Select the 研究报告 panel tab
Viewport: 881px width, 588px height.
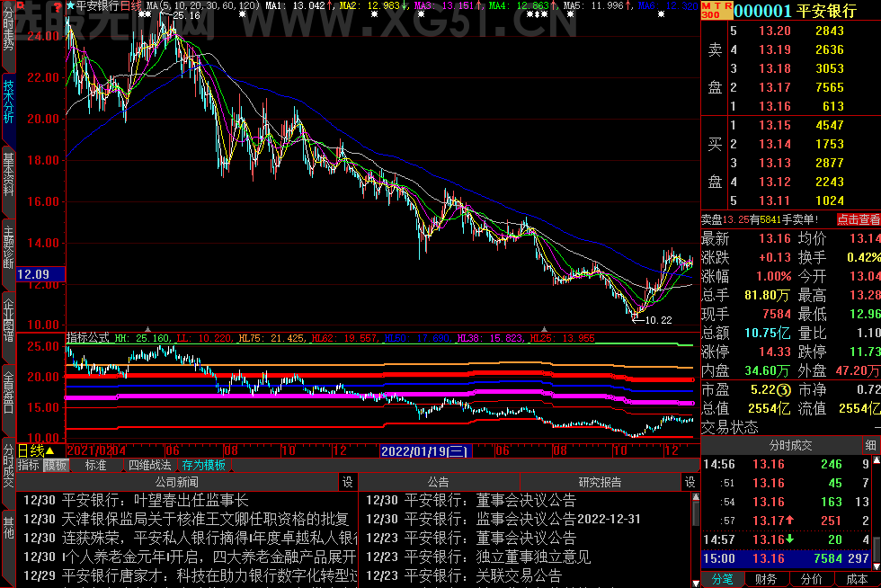601,482
